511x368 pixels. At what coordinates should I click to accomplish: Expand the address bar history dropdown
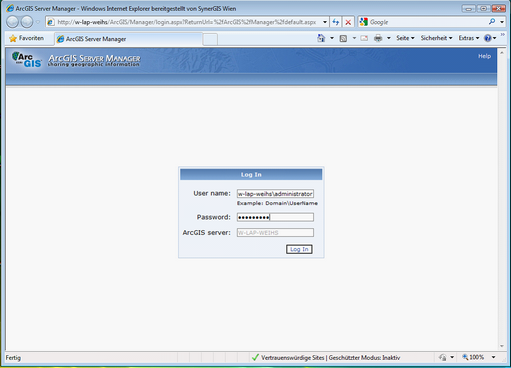coord(325,22)
